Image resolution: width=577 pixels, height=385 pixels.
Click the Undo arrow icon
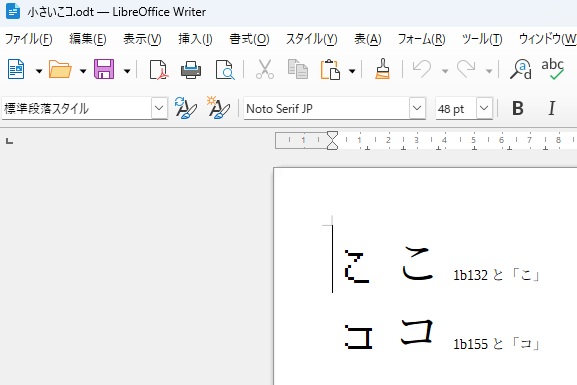pos(422,69)
